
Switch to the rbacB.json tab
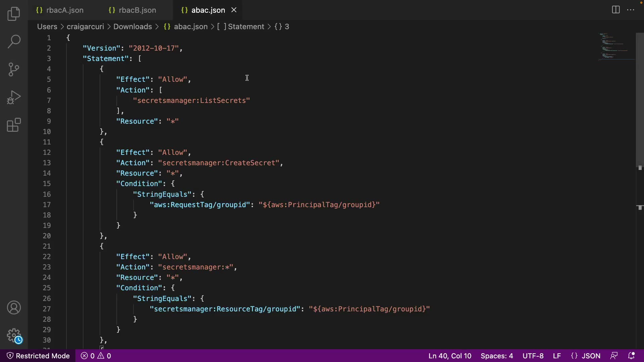tap(137, 10)
